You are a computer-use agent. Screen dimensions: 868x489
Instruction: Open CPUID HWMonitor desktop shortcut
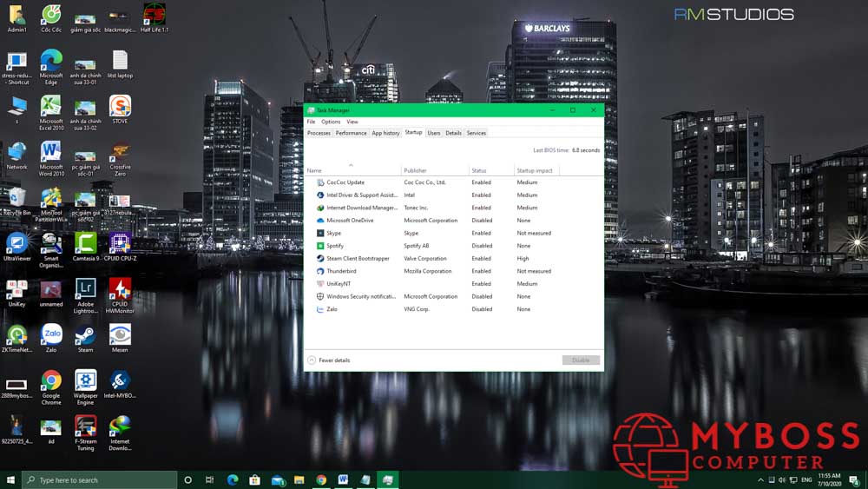point(120,296)
